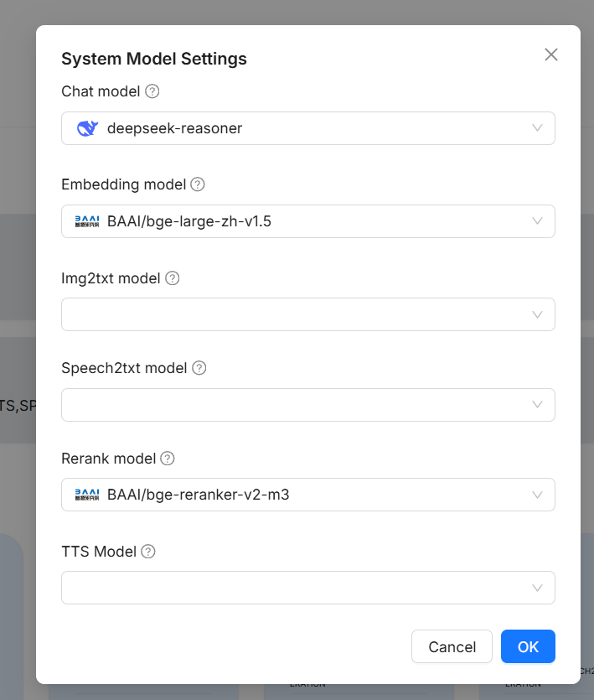Click the DeepSeek whale logo icon

[x=87, y=128]
